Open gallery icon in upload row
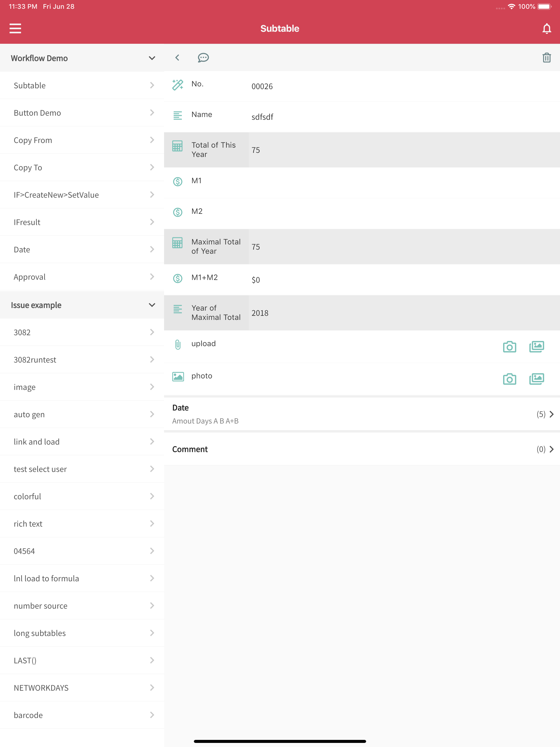The height and width of the screenshot is (747, 560). [x=536, y=347]
